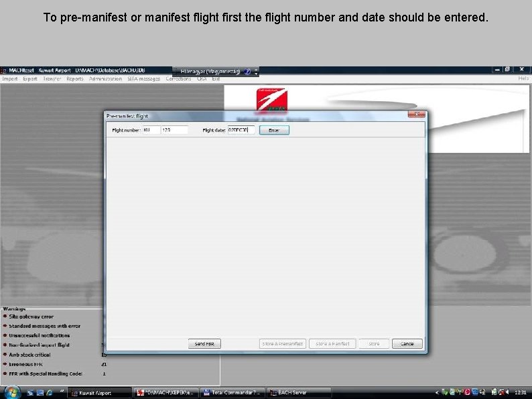Switch to Total Commander taskbar button

point(232,392)
